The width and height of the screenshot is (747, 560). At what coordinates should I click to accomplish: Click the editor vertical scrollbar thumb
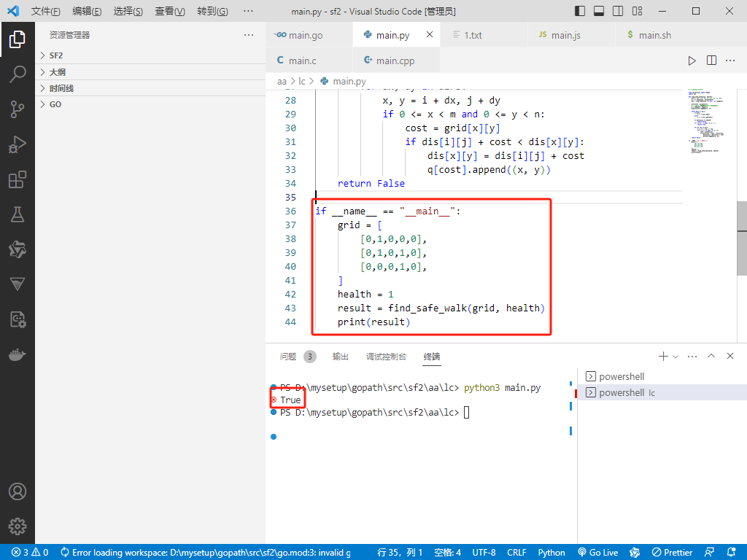click(x=742, y=238)
